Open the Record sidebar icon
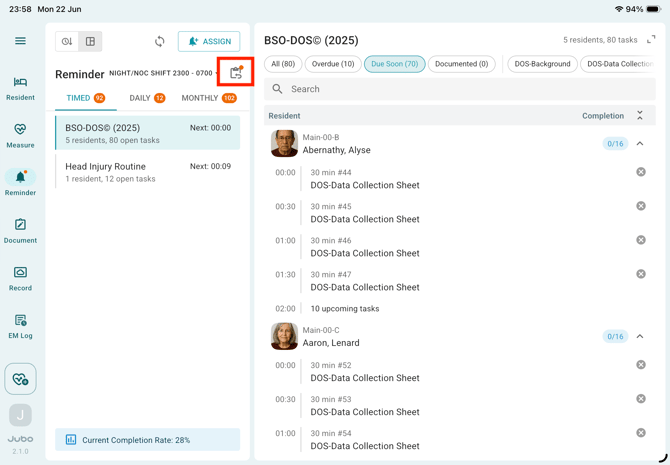Viewport: 670px width, 465px height. [20, 279]
